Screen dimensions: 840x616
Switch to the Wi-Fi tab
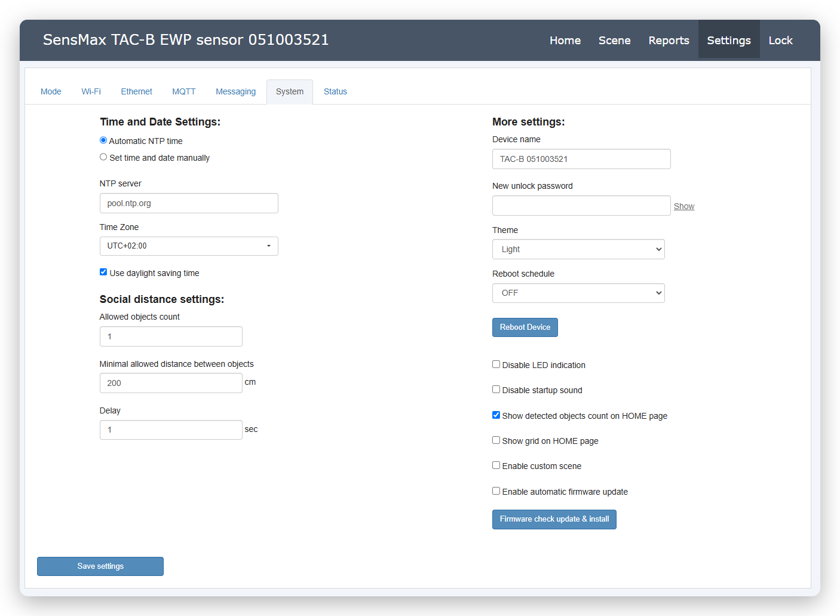pyautogui.click(x=91, y=91)
